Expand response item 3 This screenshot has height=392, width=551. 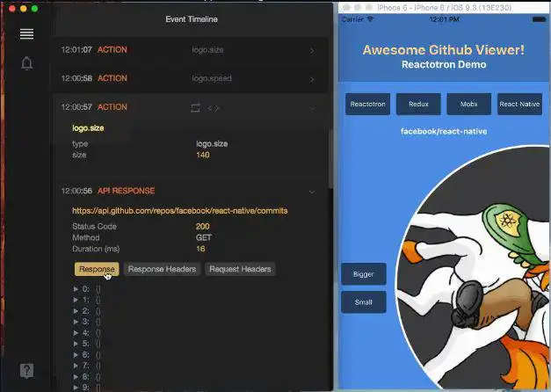coord(76,322)
